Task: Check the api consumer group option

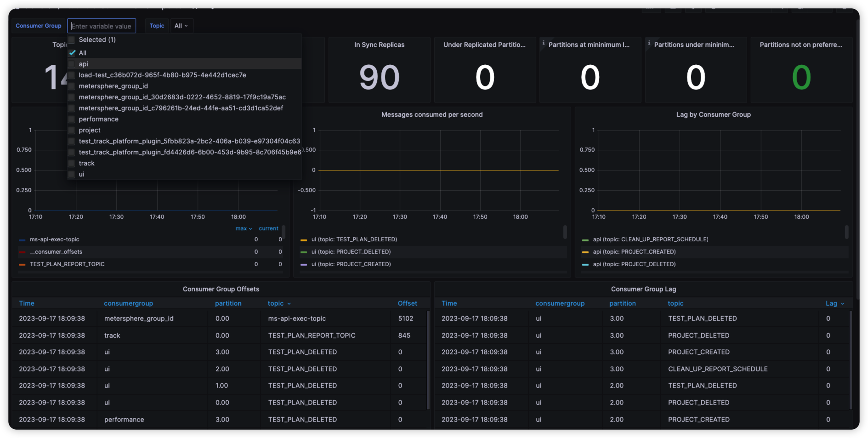Action: [72, 64]
